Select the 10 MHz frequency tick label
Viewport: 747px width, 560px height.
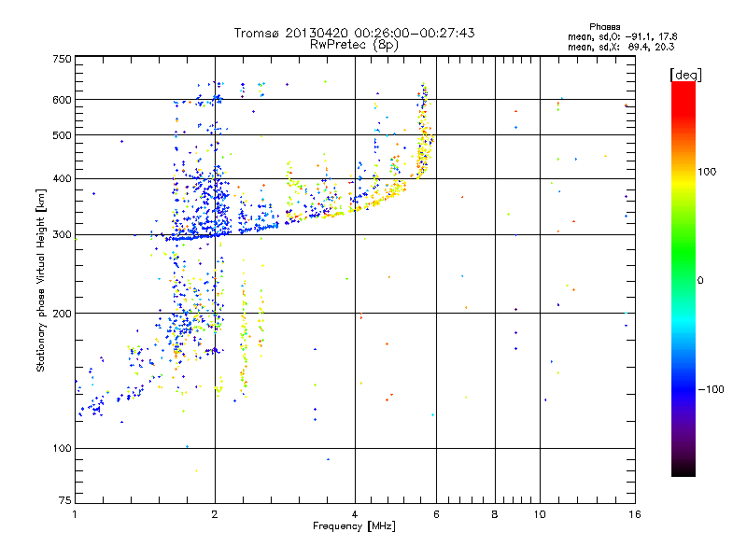click(x=540, y=514)
